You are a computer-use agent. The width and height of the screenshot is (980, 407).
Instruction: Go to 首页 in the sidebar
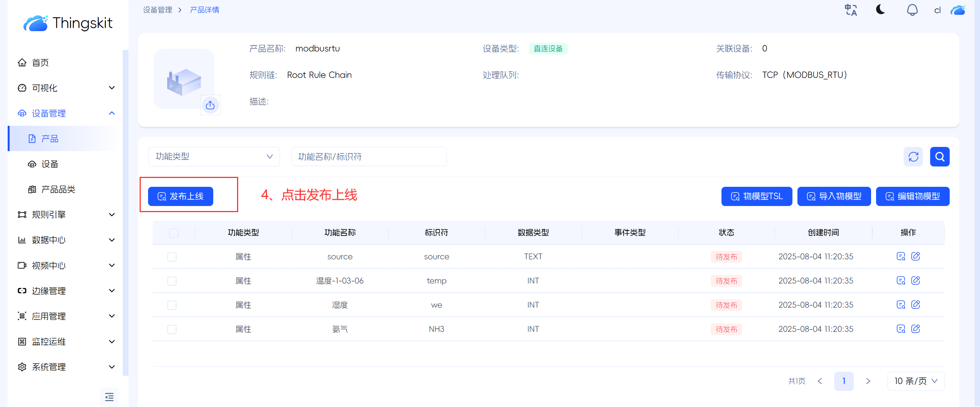[40, 63]
